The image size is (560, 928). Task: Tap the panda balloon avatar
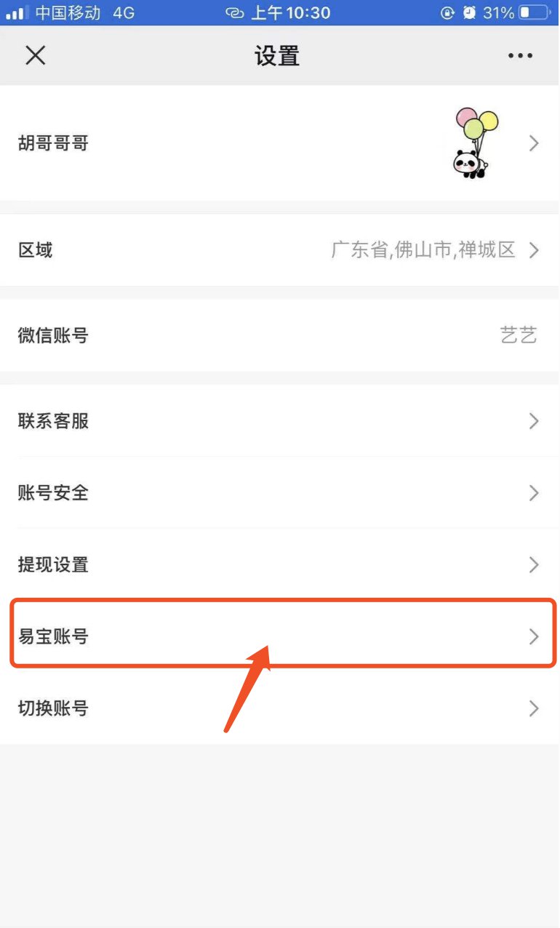[x=471, y=143]
